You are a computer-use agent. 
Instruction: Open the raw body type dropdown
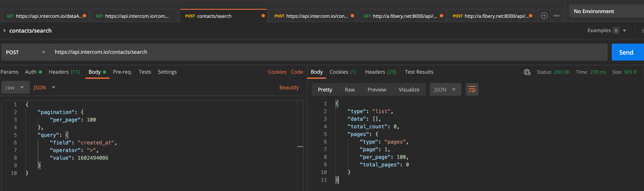pos(15,87)
